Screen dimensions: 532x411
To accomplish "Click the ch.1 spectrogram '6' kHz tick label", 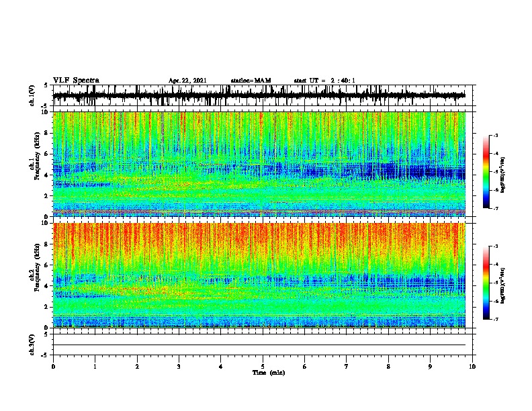I will tap(47, 154).
